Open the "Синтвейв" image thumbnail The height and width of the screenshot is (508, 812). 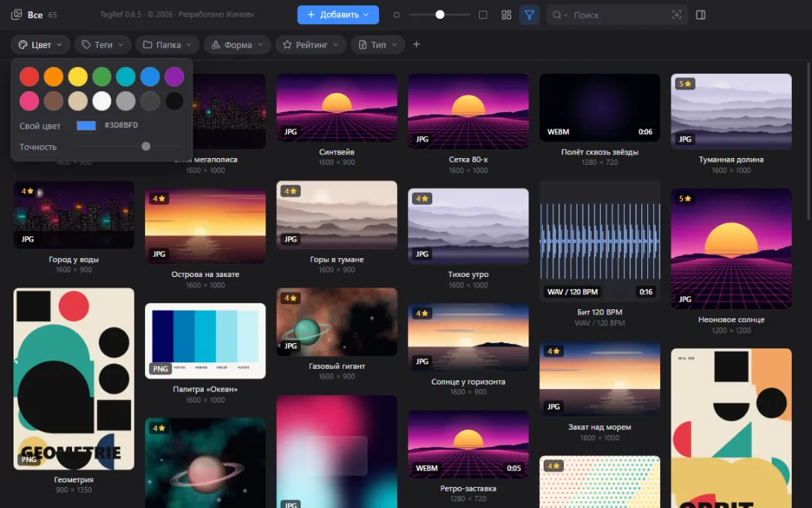337,108
